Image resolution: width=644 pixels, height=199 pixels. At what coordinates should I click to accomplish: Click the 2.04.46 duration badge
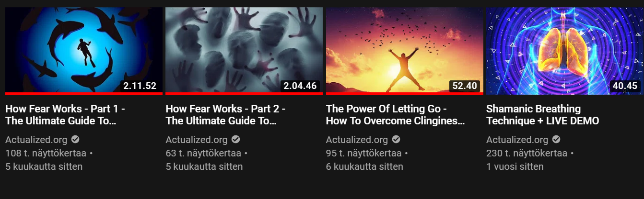[300, 86]
